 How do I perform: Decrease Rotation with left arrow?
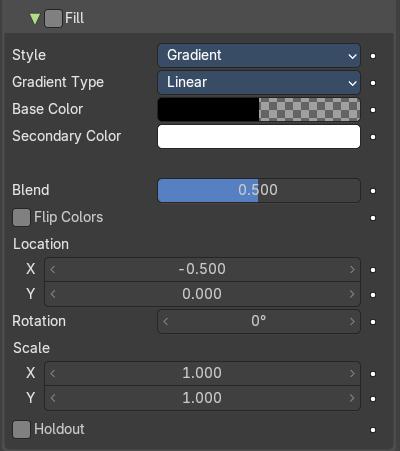pyautogui.click(x=166, y=321)
